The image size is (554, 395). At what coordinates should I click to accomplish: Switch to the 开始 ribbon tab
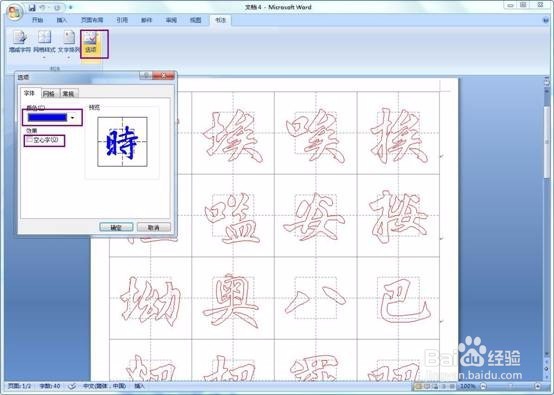(x=37, y=20)
